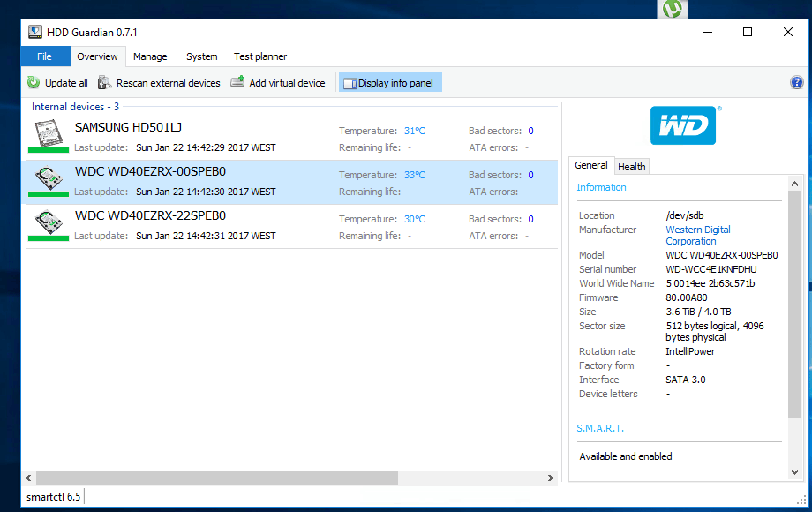Click the Rescan external devices icon

point(105,82)
